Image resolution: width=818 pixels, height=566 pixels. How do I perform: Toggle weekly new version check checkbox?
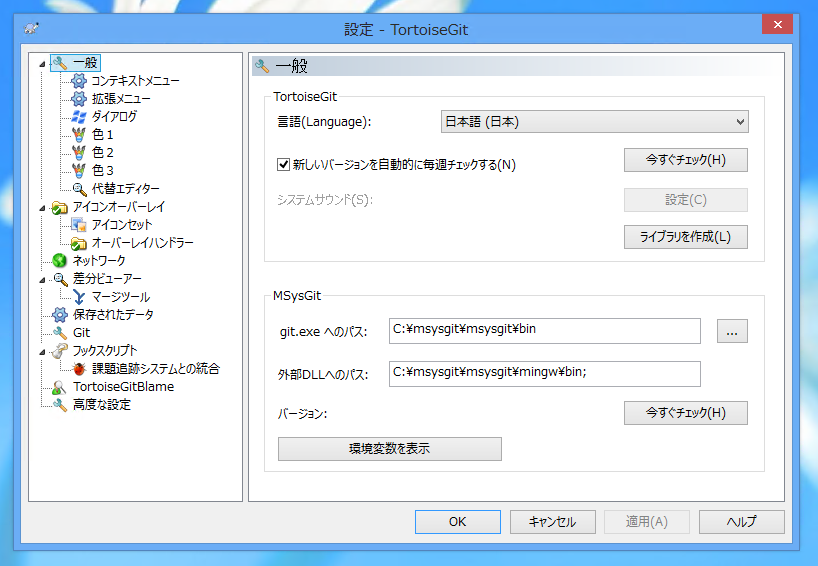coord(283,165)
